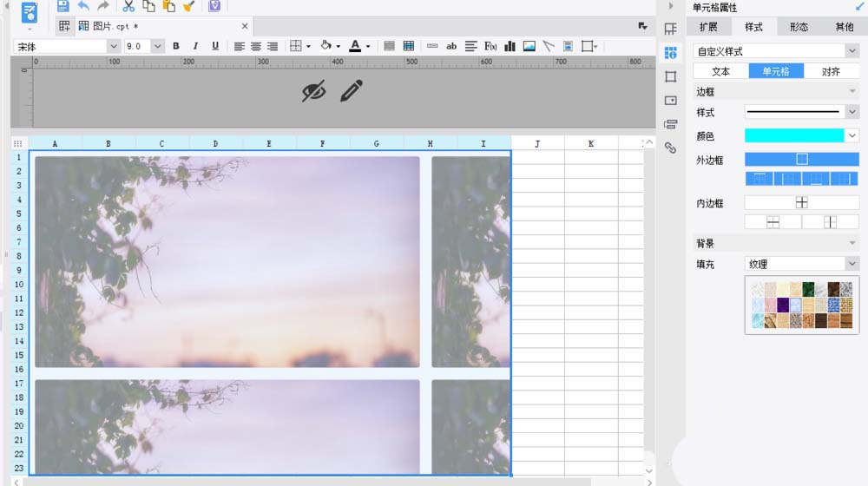
Task: Open the 自定义样式 style dropdown
Action: point(776,51)
